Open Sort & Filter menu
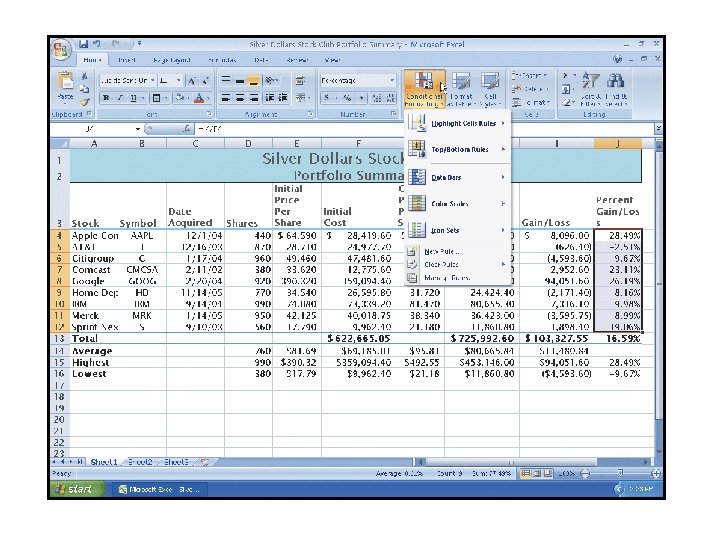Image resolution: width=720 pixels, height=540 pixels. (x=590, y=89)
